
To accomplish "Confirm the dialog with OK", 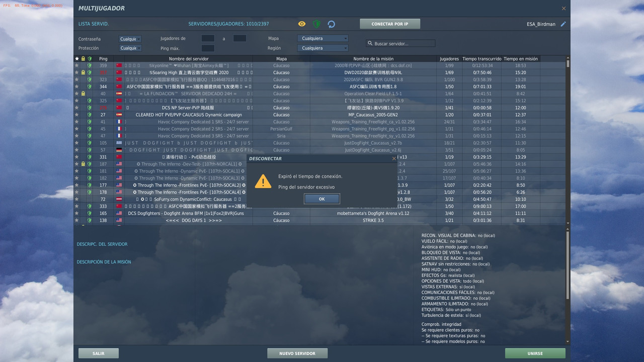I will coord(322,199).
